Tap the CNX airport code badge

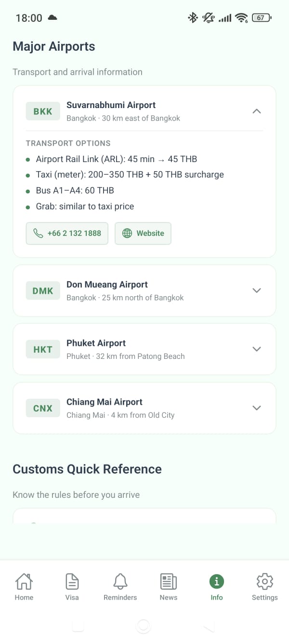(43, 408)
